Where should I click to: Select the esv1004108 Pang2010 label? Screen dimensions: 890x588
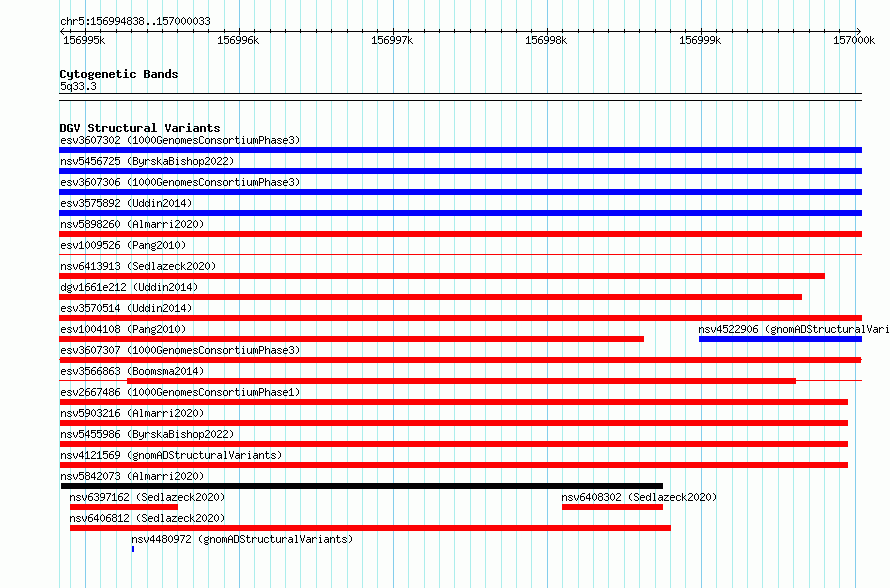tap(123, 329)
